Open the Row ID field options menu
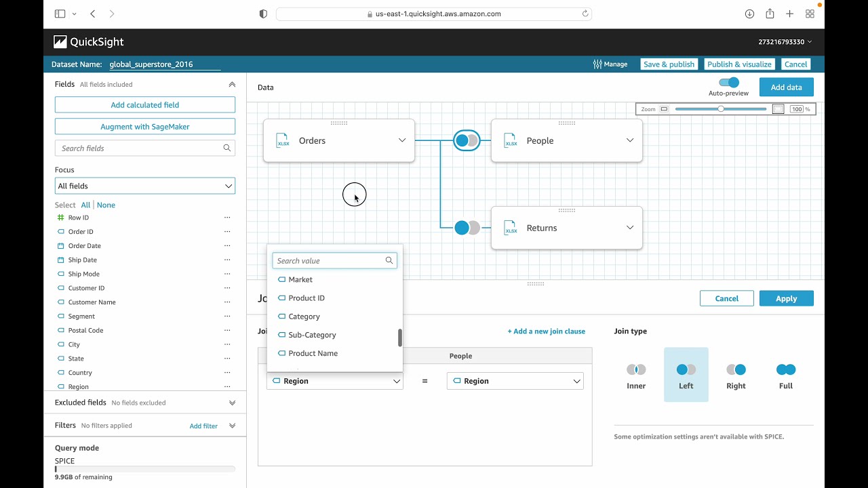Screen dimensions: 868x488 (x=227, y=218)
